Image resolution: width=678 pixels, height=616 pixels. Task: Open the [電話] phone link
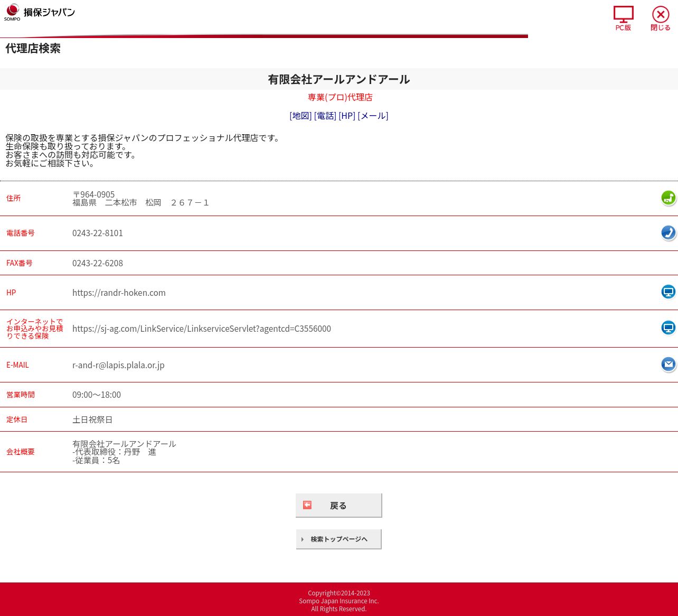325,116
